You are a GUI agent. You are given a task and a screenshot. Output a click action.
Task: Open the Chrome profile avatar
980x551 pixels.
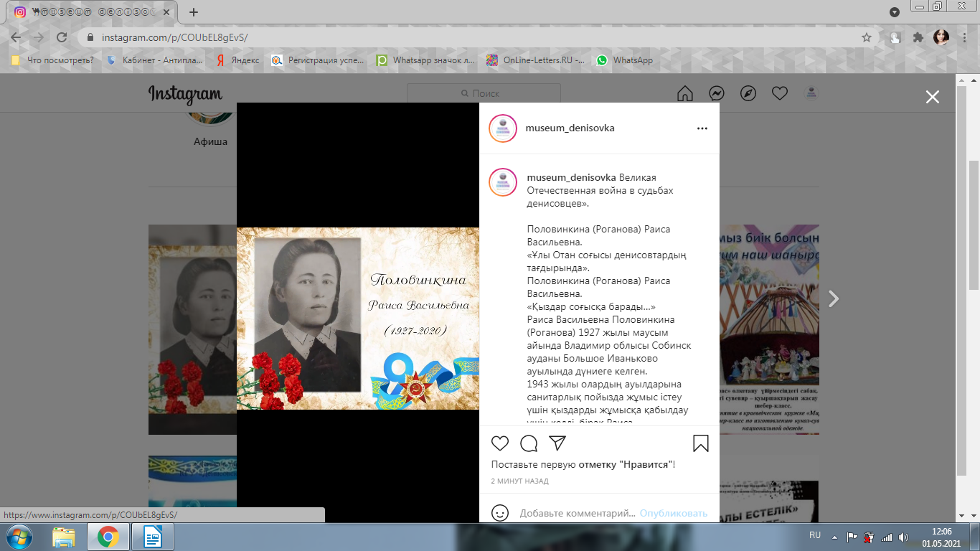[x=941, y=37]
